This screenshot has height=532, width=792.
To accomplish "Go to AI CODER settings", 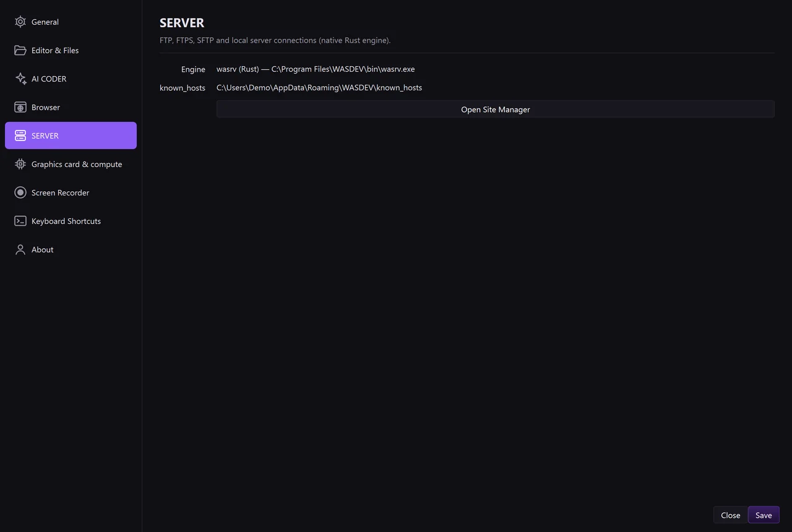I will pyautogui.click(x=71, y=79).
